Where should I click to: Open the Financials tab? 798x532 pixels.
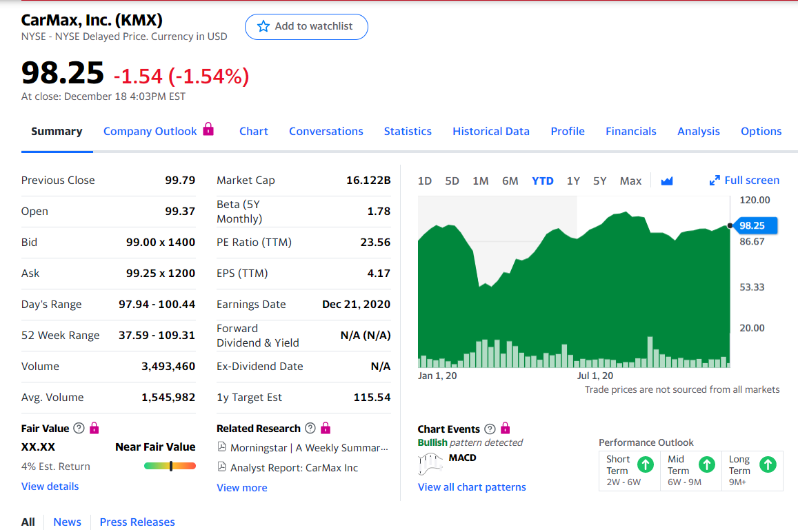(x=630, y=131)
